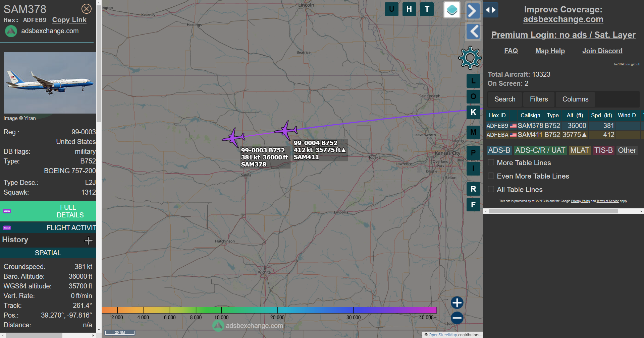
Task: Enable Even More Table Lines checkbox
Action: [x=491, y=176]
